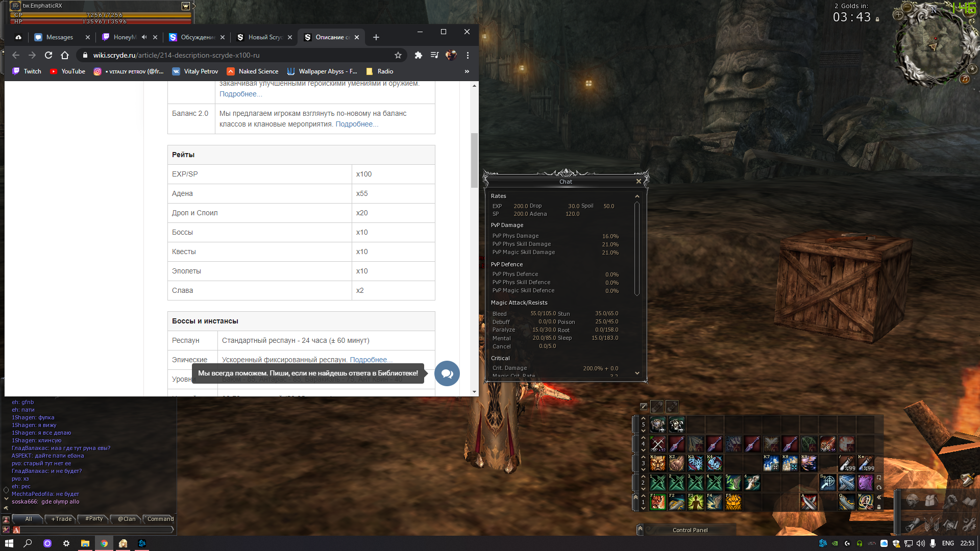Screen dimensions: 980x551
Task: Click the Chrome extensions puzzle icon
Action: point(419,55)
